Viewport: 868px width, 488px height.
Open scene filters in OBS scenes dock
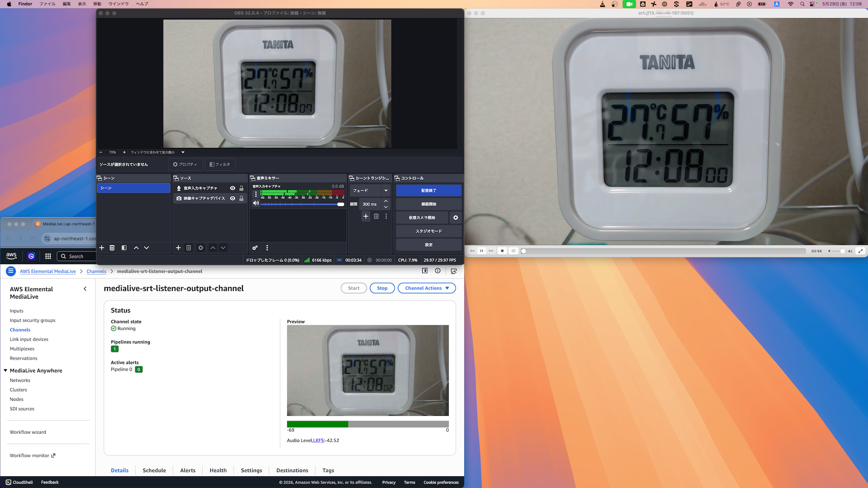click(x=124, y=248)
